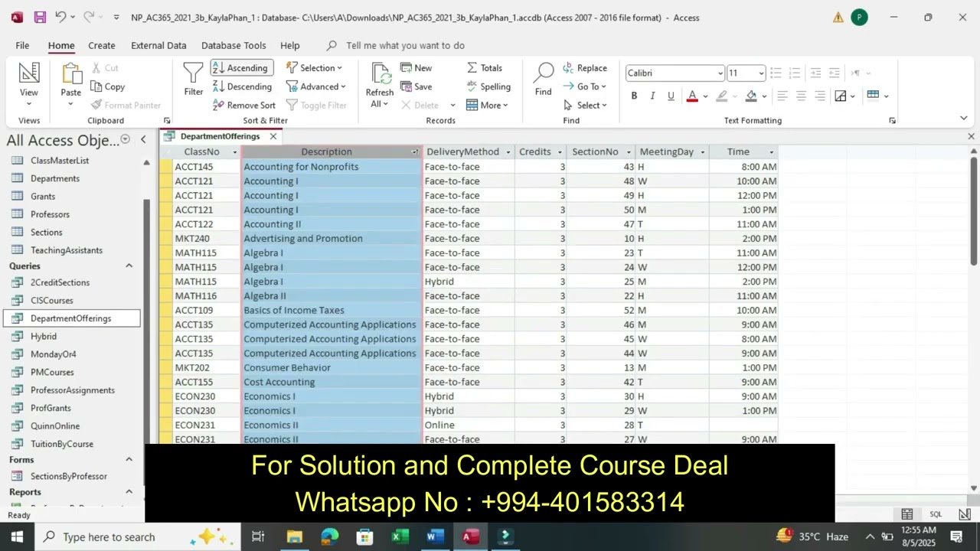The image size is (980, 551).
Task: Click the Paste clipboard icon
Action: click(x=71, y=74)
